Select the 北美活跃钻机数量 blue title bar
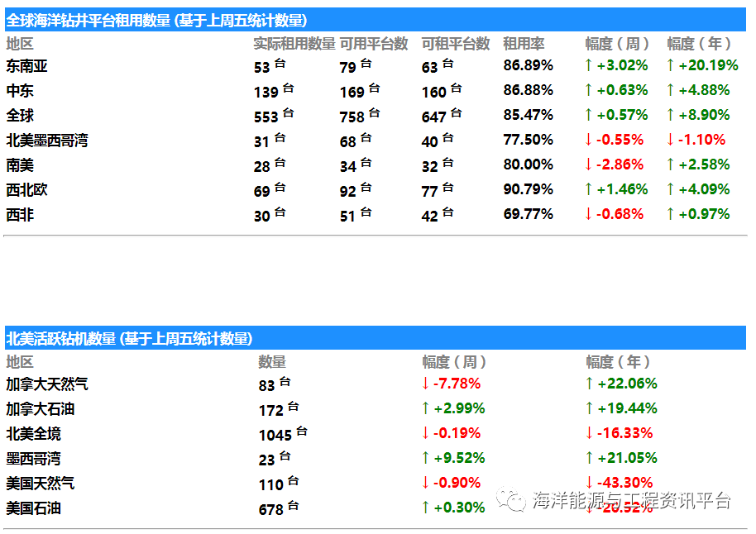This screenshot has height=534, width=756. click(x=375, y=338)
